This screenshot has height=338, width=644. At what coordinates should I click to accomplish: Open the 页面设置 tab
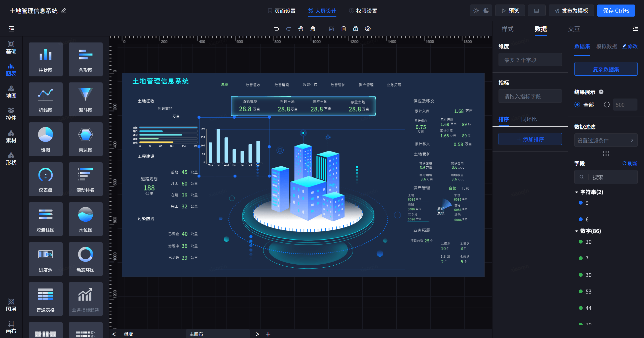click(x=282, y=11)
